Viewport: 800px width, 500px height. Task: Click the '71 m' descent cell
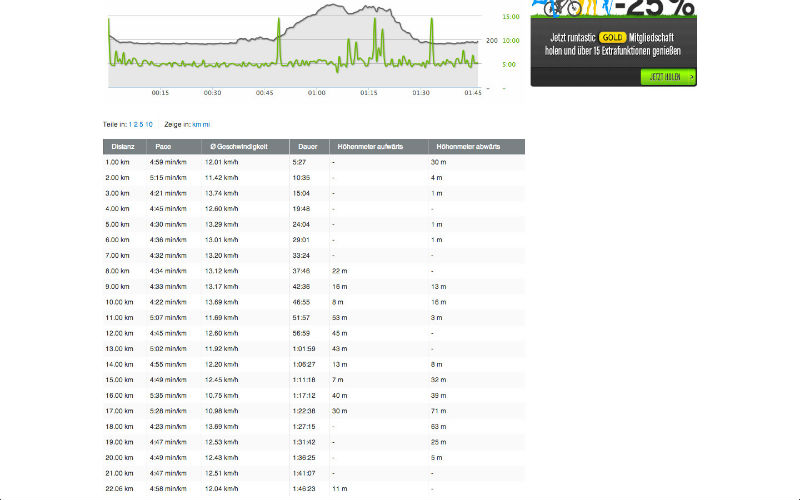coord(438,411)
